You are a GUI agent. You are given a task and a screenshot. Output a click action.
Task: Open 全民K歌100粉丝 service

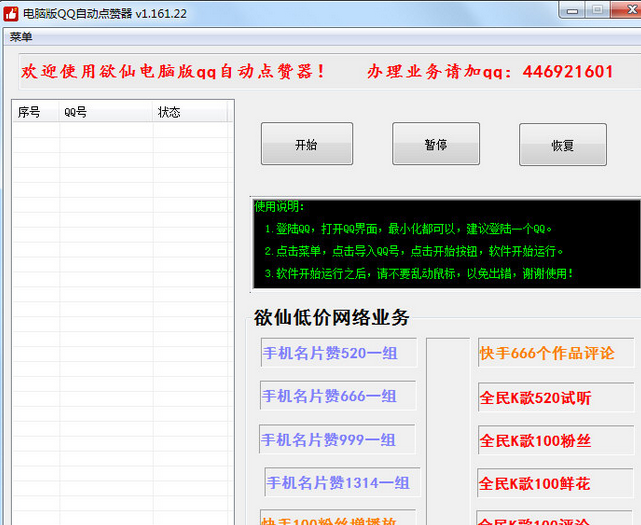(556, 440)
